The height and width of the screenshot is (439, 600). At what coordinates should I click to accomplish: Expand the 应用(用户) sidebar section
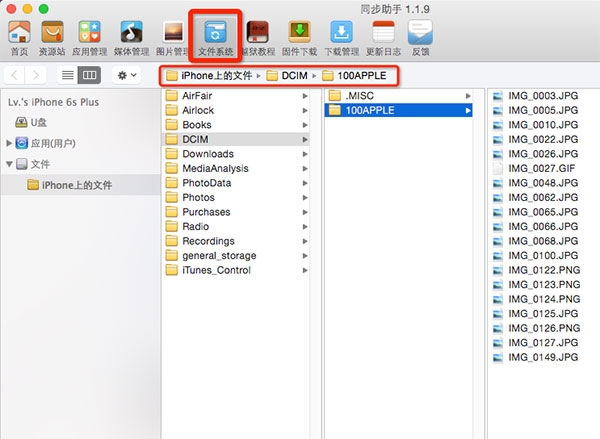pos(10,143)
